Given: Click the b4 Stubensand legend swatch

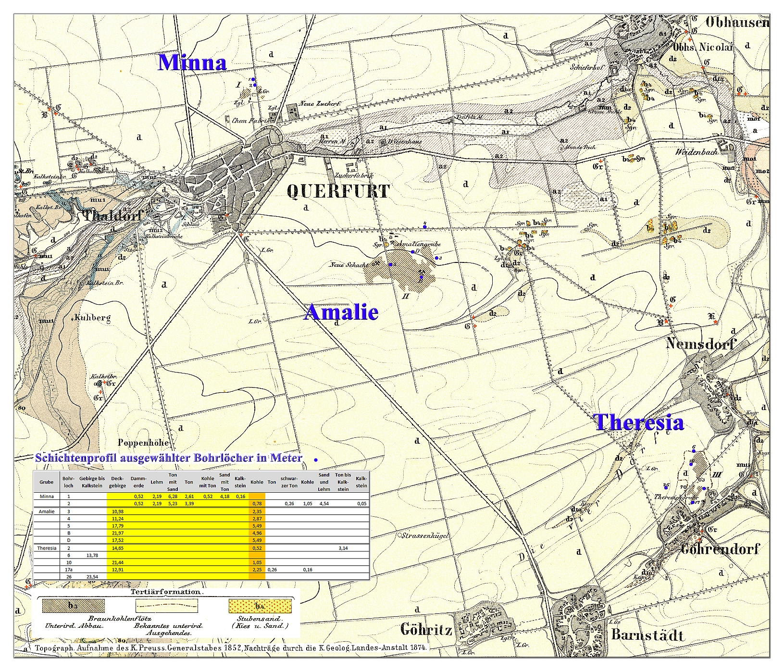Looking at the screenshot, I should point(259,605).
